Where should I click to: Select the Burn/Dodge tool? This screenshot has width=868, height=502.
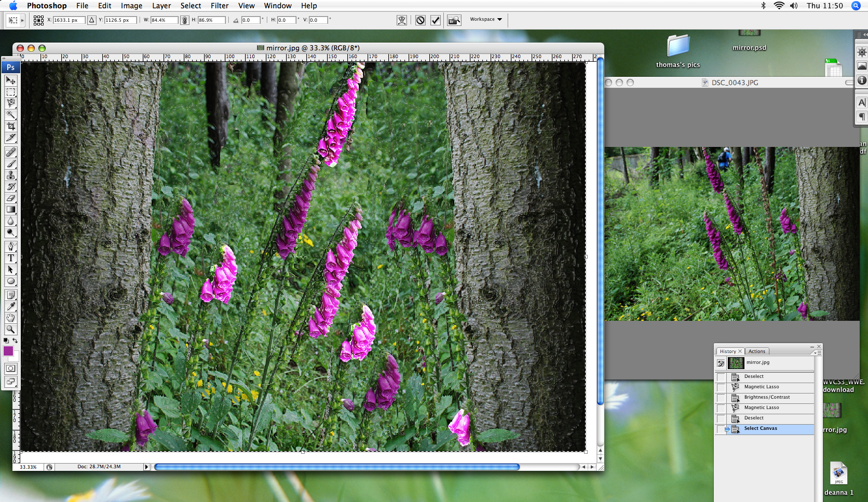tap(10, 232)
